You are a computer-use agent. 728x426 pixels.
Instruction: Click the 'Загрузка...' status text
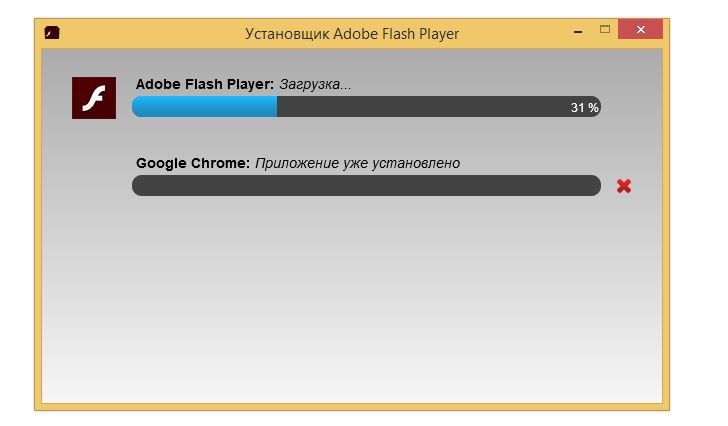click(315, 84)
